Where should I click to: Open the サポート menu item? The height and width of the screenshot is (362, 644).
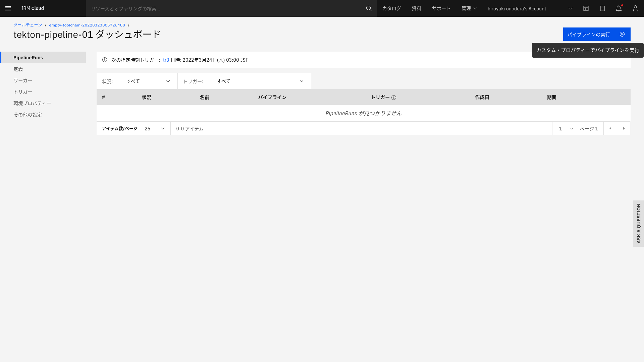pos(441,8)
